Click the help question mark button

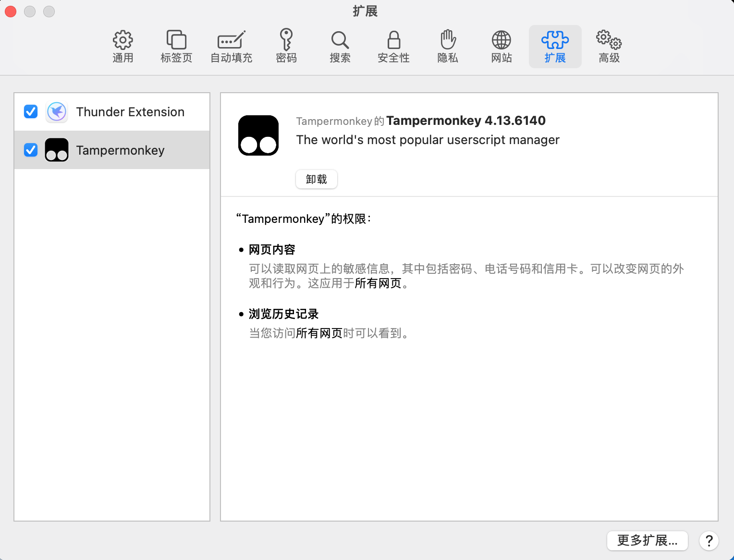click(x=709, y=540)
